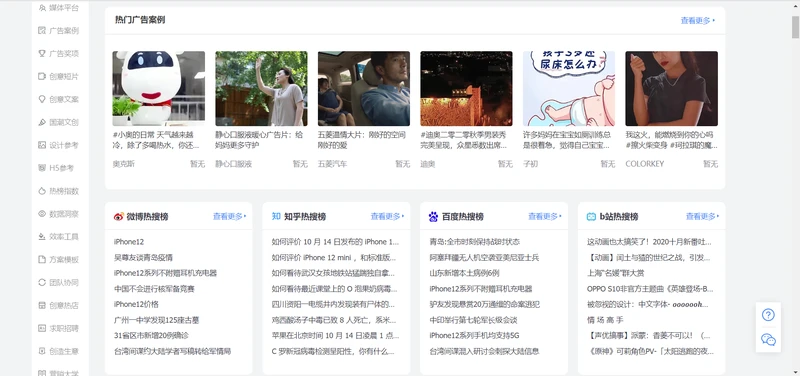Click the vertical page scrollbar thumb
Screen dimensions: 800x376
click(795, 27)
